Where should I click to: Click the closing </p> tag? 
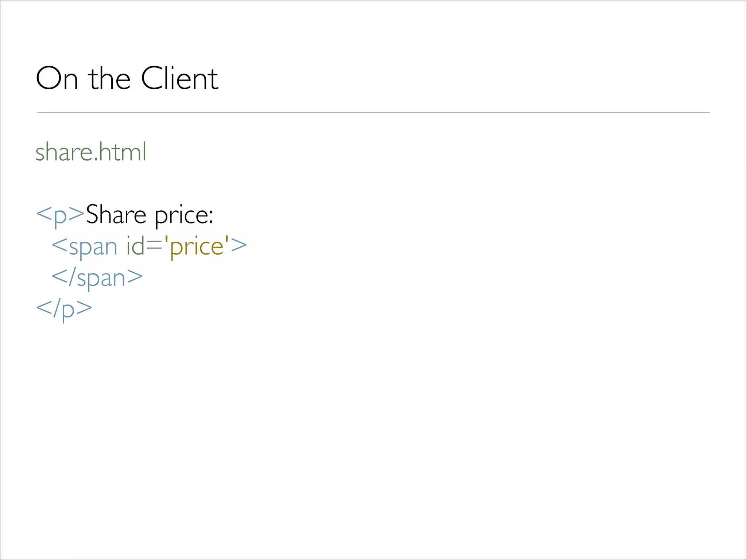[64, 309]
